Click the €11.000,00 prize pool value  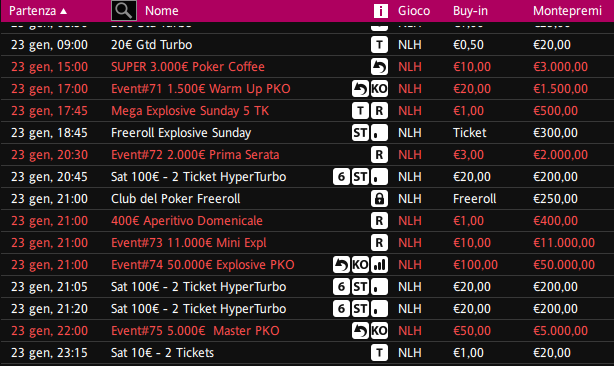564,243
